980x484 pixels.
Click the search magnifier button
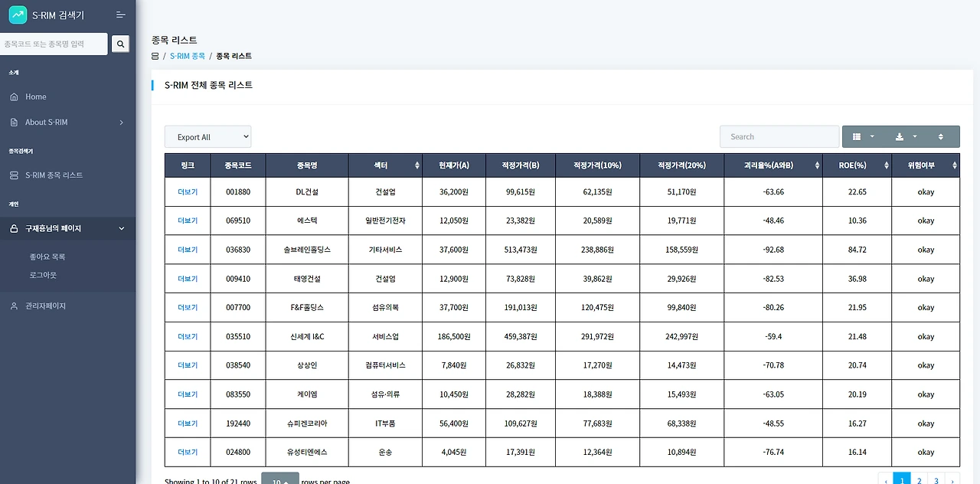[120, 44]
